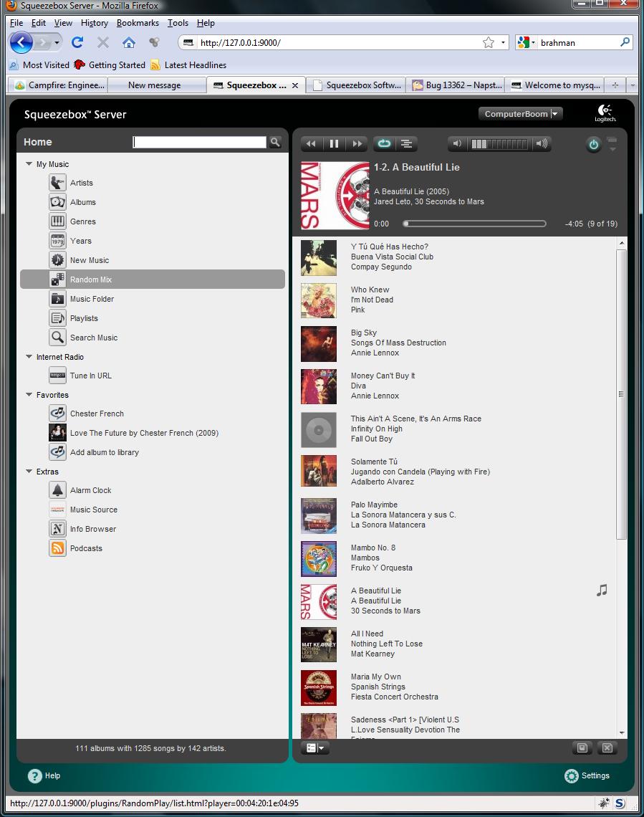
Task: Click the song progress bar
Action: point(474,224)
